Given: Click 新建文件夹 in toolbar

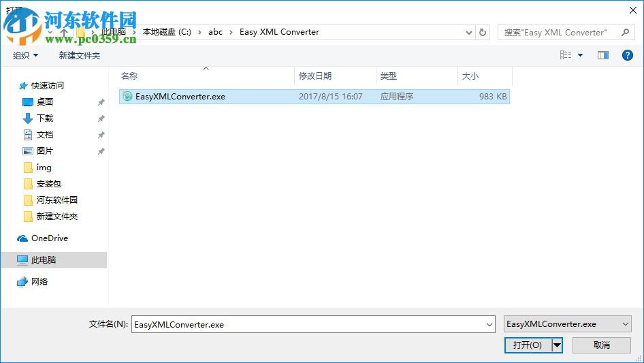Looking at the screenshot, I should tap(79, 55).
